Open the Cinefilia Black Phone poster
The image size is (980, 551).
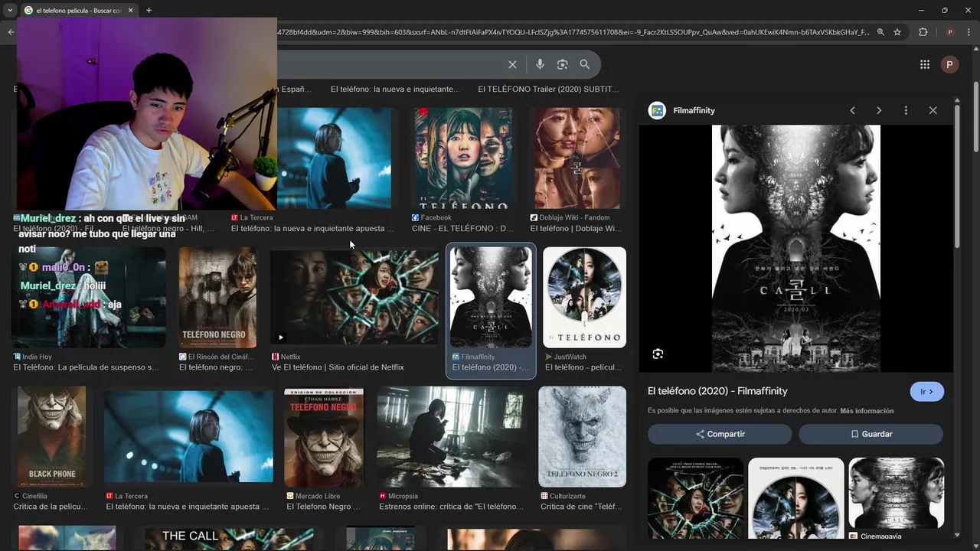tap(52, 437)
